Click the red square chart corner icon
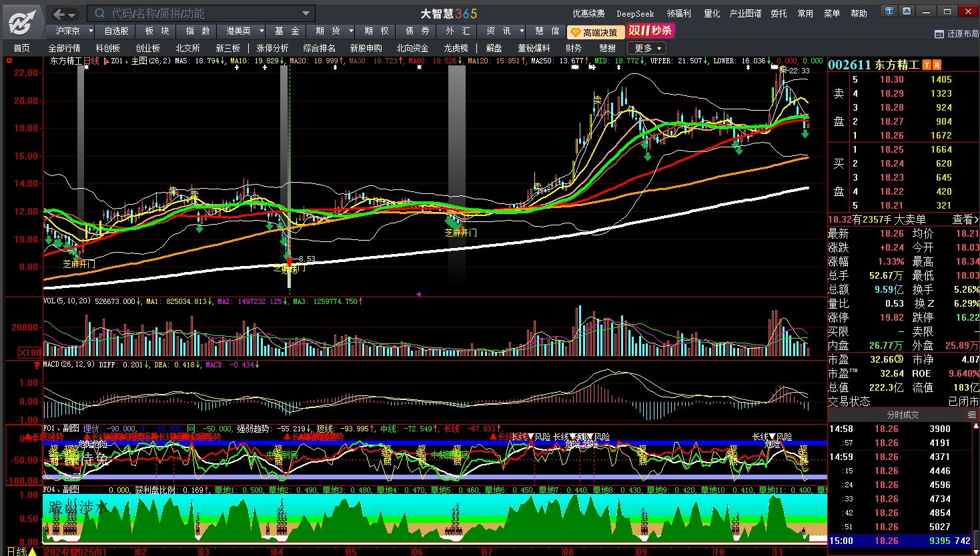Screen dimensions: 980x556 point(9,61)
